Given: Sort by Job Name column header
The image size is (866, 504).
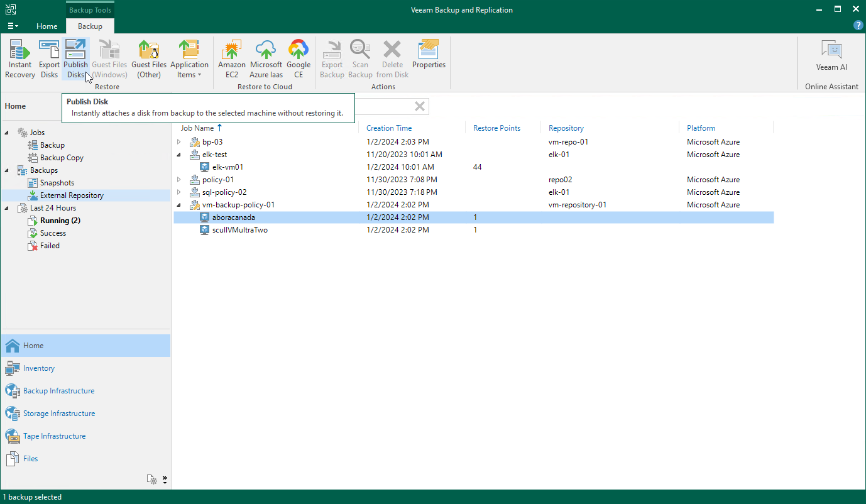Looking at the screenshot, I should (197, 128).
